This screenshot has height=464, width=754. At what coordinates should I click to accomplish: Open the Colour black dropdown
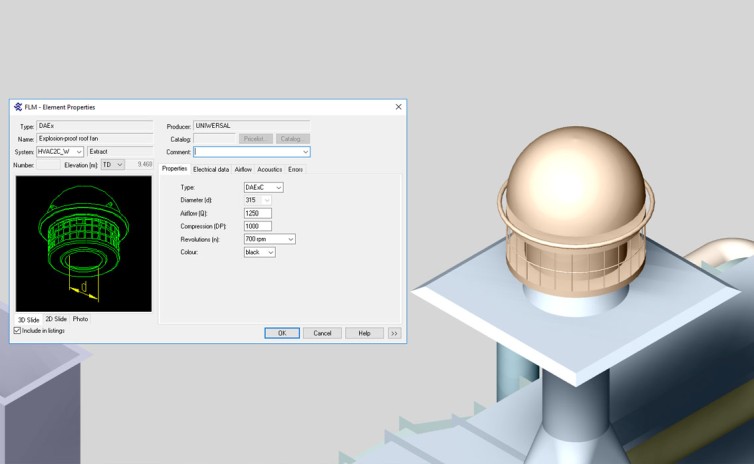[270, 253]
